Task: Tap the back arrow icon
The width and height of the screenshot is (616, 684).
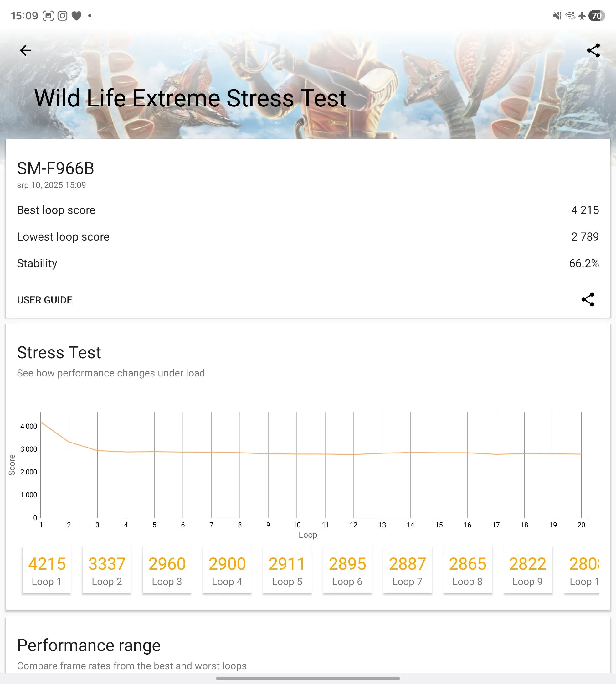Action: (25, 50)
